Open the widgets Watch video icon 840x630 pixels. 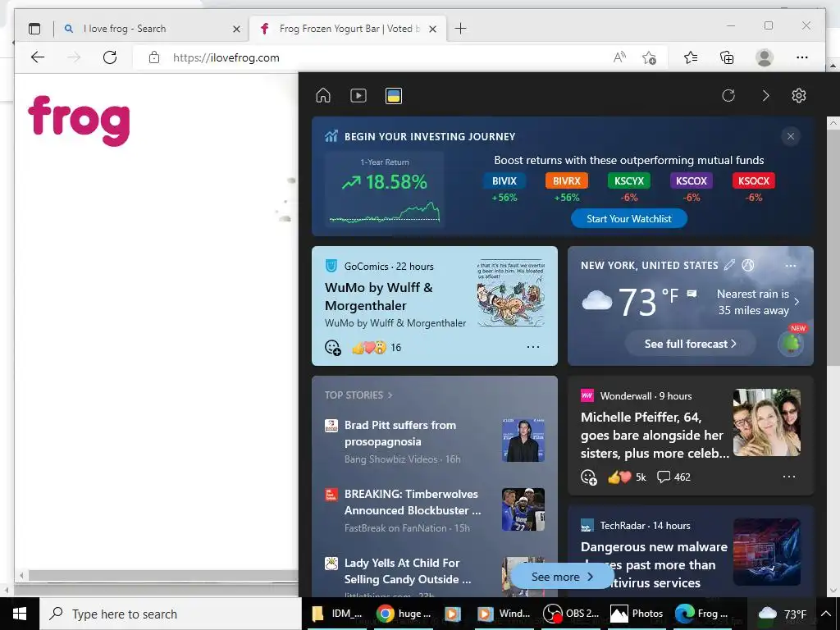tap(358, 95)
